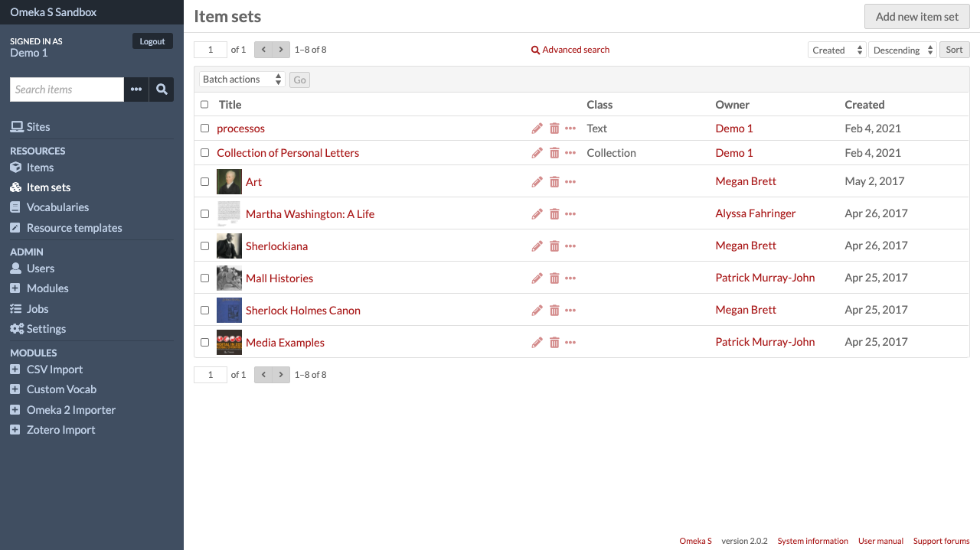Click trash icon for Media Examples
The height and width of the screenshot is (550, 980).
[x=554, y=343]
